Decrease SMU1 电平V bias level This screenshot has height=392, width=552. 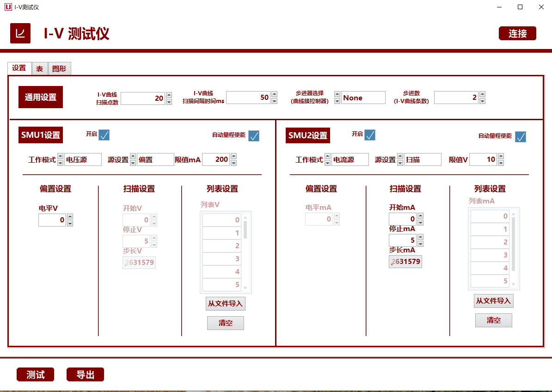point(70,223)
